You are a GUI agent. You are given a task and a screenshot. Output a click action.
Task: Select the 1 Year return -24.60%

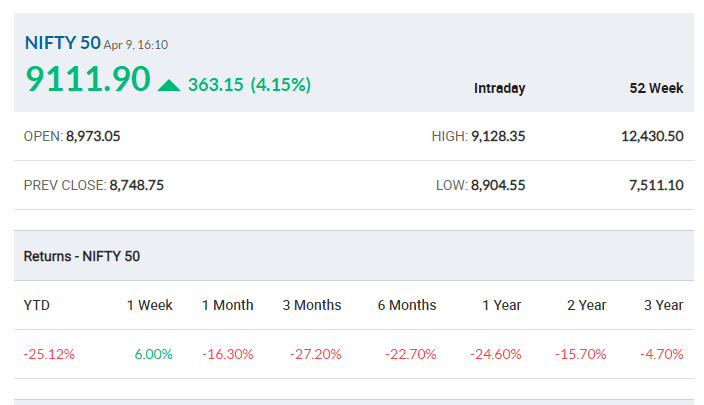(x=496, y=354)
